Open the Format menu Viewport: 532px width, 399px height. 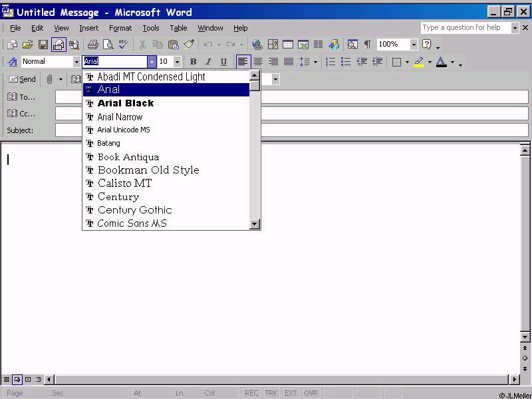point(120,28)
